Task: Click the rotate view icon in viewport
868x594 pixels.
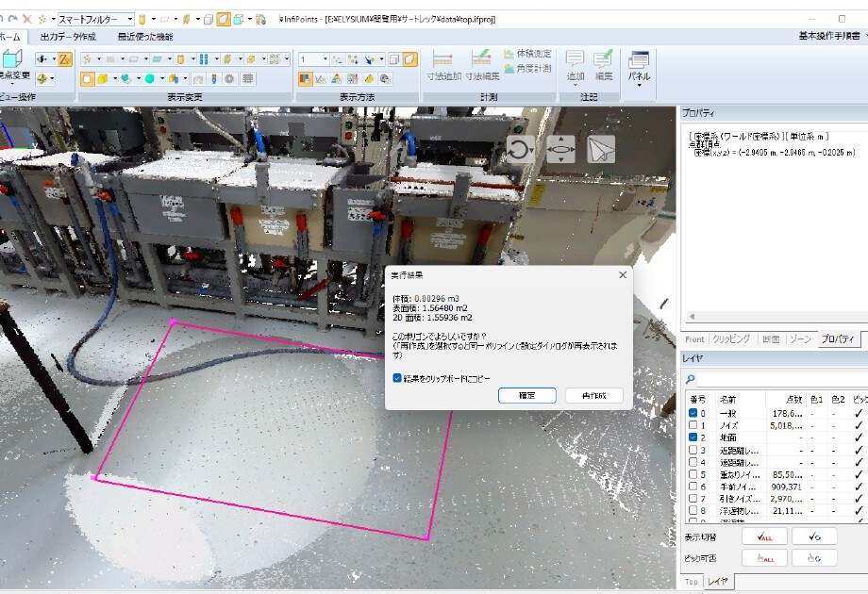Action: click(x=520, y=149)
